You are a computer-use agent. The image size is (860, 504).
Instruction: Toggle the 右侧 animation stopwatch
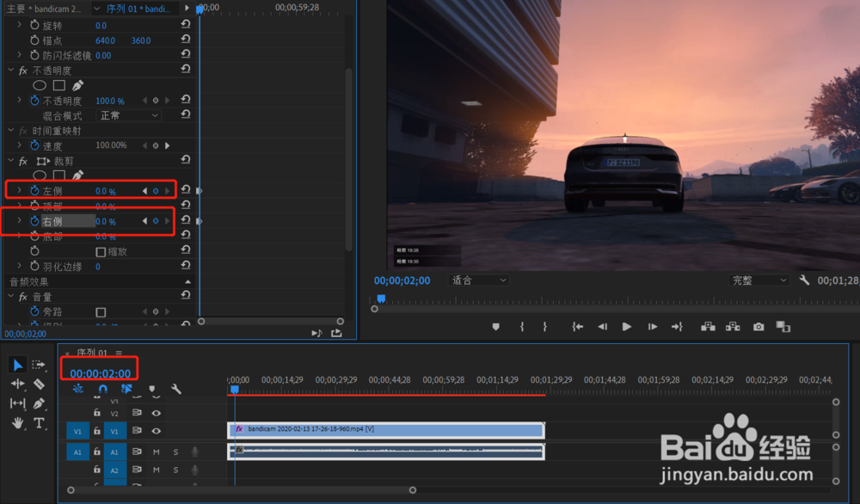tap(34, 221)
